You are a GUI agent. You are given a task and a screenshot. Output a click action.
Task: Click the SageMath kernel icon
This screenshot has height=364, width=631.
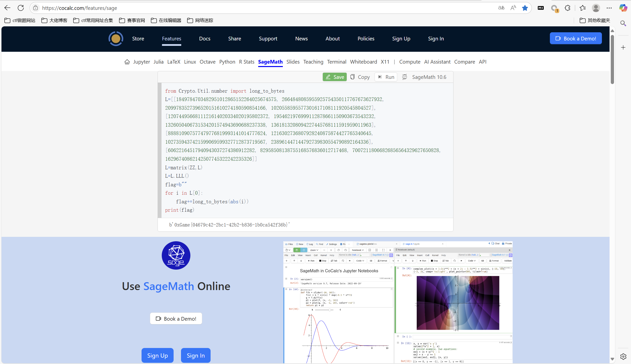pyautogui.click(x=404, y=77)
